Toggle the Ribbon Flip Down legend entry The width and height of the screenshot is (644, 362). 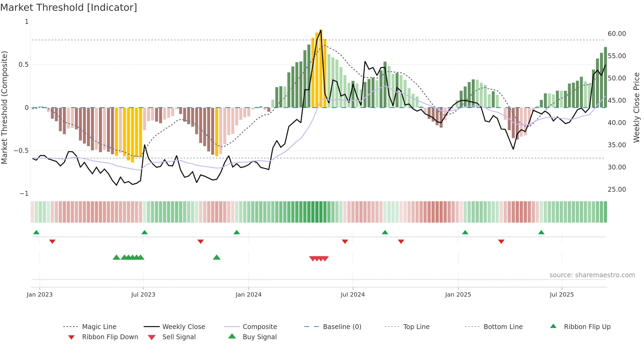[x=103, y=337]
